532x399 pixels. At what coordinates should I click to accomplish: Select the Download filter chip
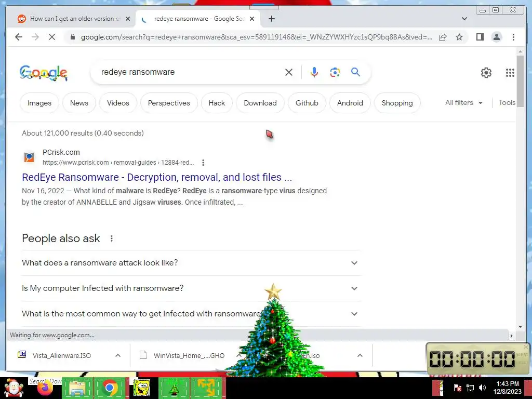260,103
